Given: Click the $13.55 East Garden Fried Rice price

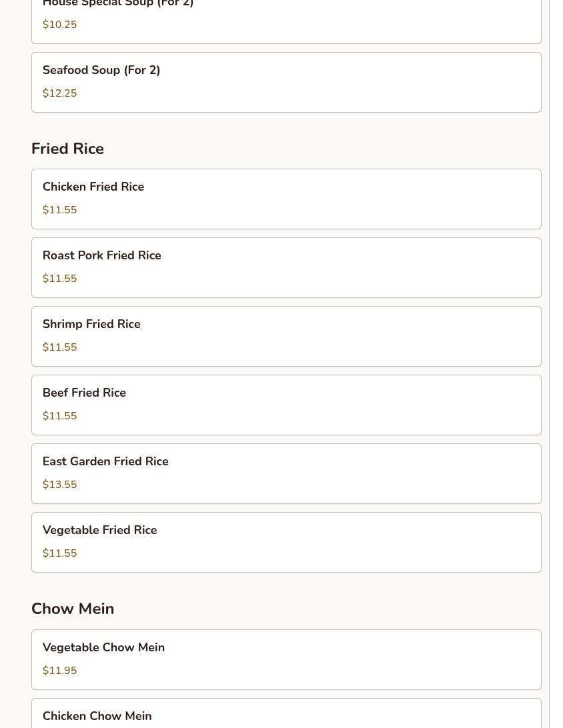Looking at the screenshot, I should pyautogui.click(x=60, y=485).
